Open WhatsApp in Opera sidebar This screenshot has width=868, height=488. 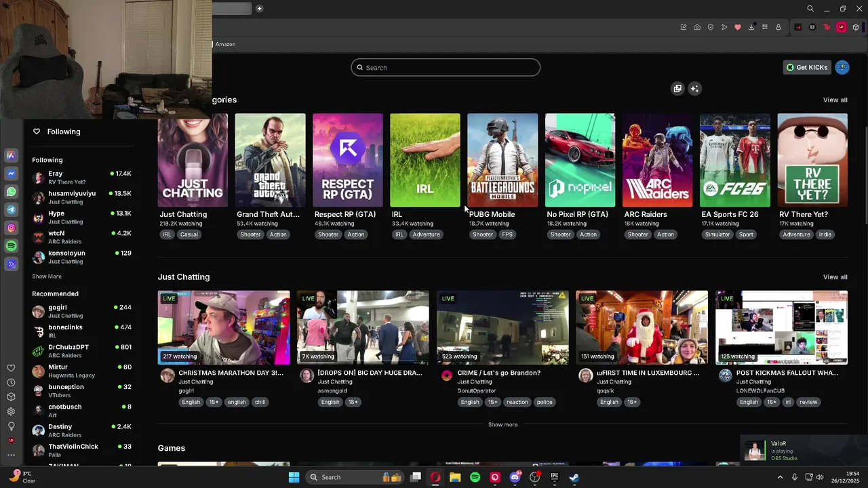point(11,192)
